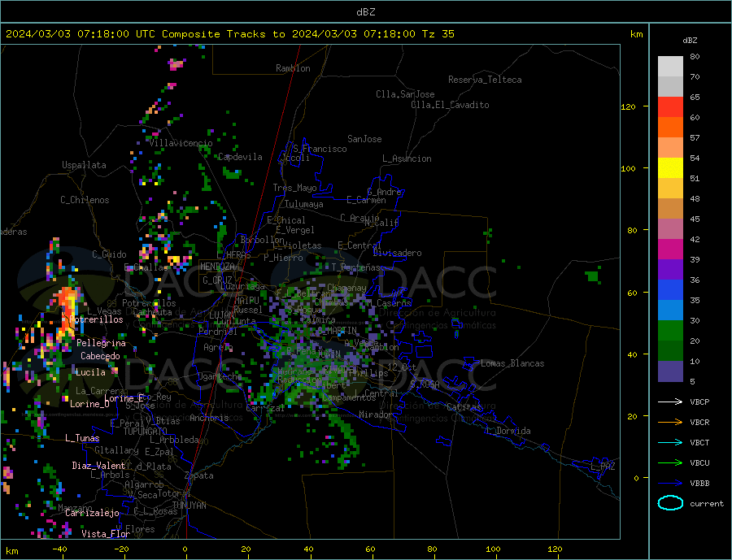Click the MENDOZA city label
The width and height of the screenshot is (732, 560).
pyautogui.click(x=217, y=267)
